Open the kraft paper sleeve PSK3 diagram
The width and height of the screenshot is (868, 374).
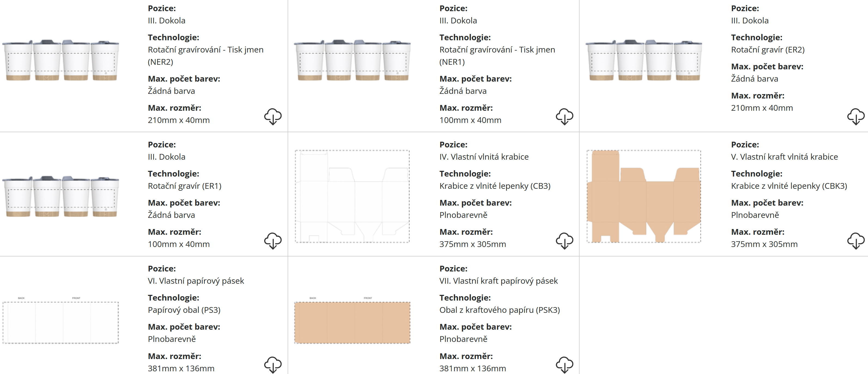(352, 322)
